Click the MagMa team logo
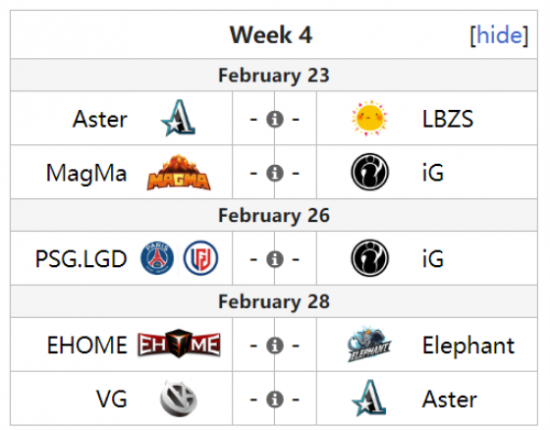Viewport: 550px width, 430px height. 179,172
